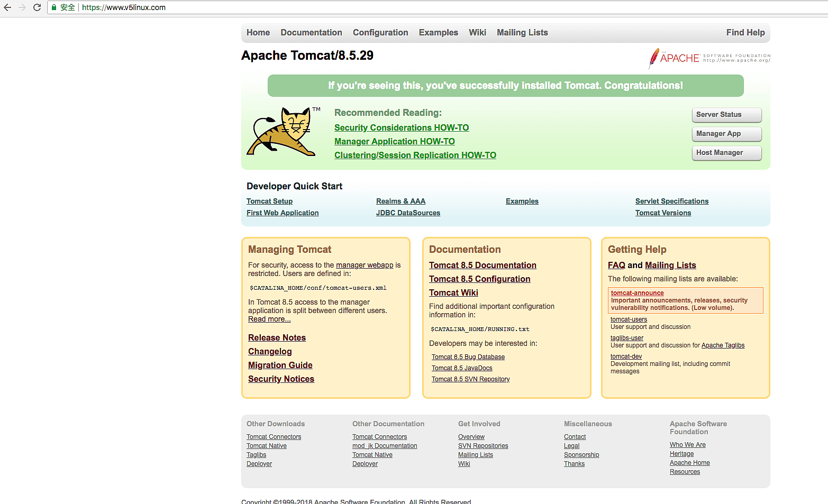Open the Manager App button
828x504 pixels.
click(726, 134)
